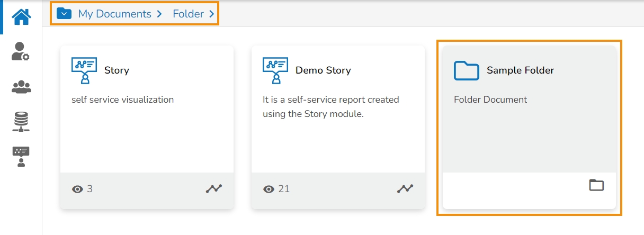Click the Demo Story card's presentation icon
644x235 pixels.
(275, 70)
